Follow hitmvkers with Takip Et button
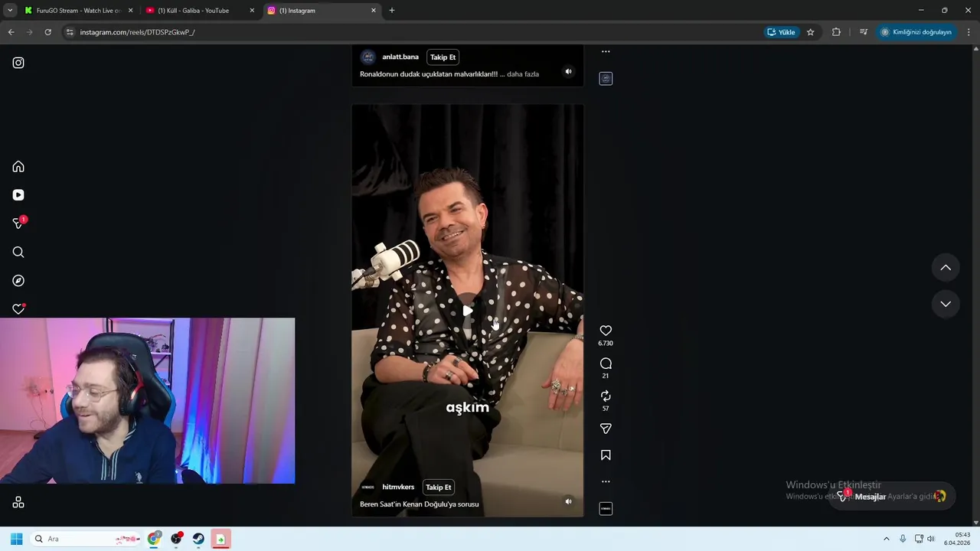The width and height of the screenshot is (980, 551). tap(439, 487)
